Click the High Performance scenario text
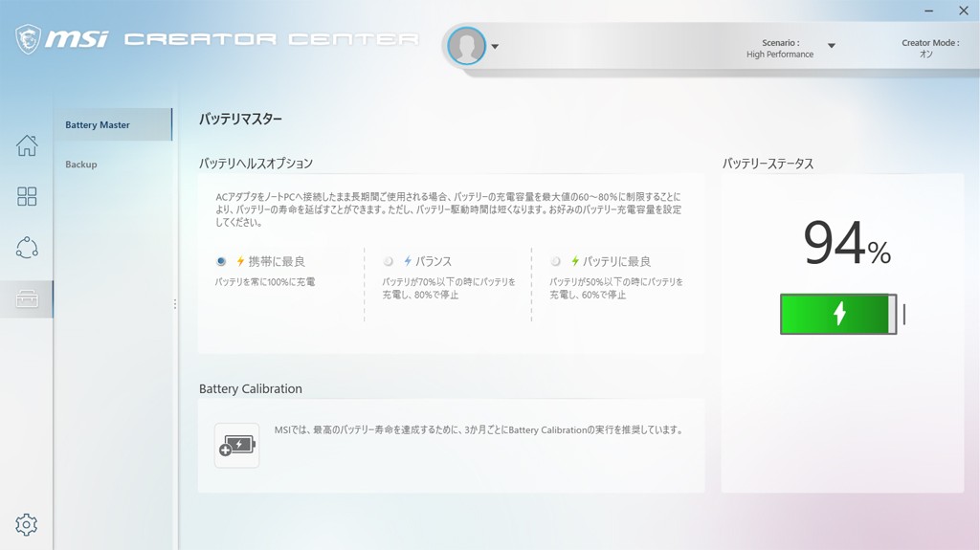Screen dimensions: 980x550 tap(780, 55)
